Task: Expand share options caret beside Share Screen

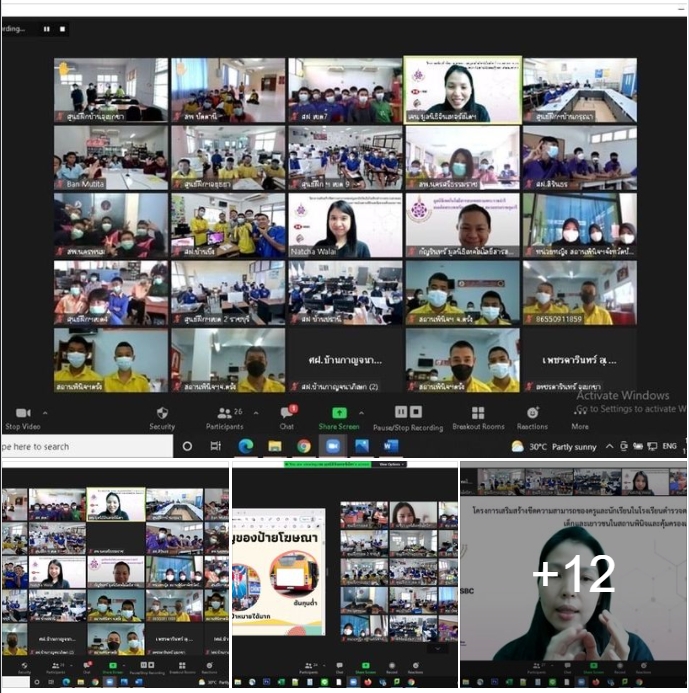Action: [362, 413]
